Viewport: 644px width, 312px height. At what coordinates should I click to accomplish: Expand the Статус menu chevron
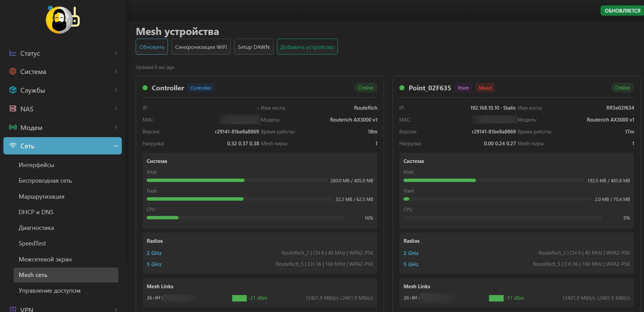(x=116, y=53)
